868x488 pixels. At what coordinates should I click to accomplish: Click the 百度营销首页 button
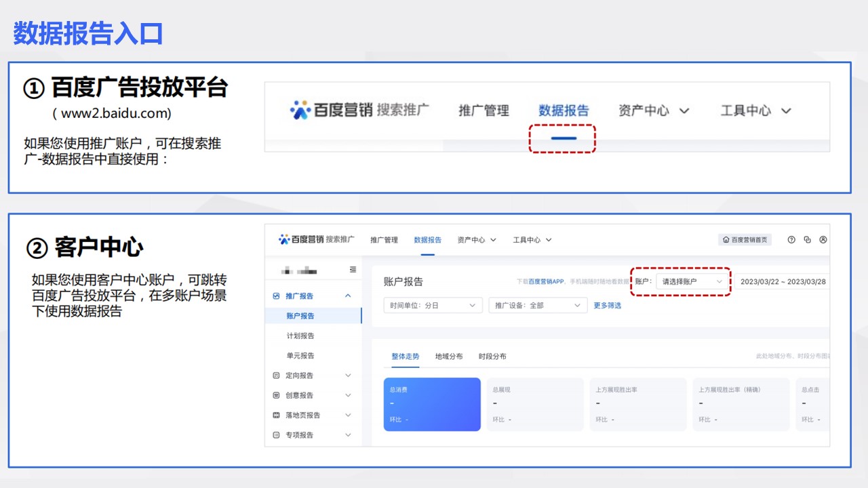point(745,240)
